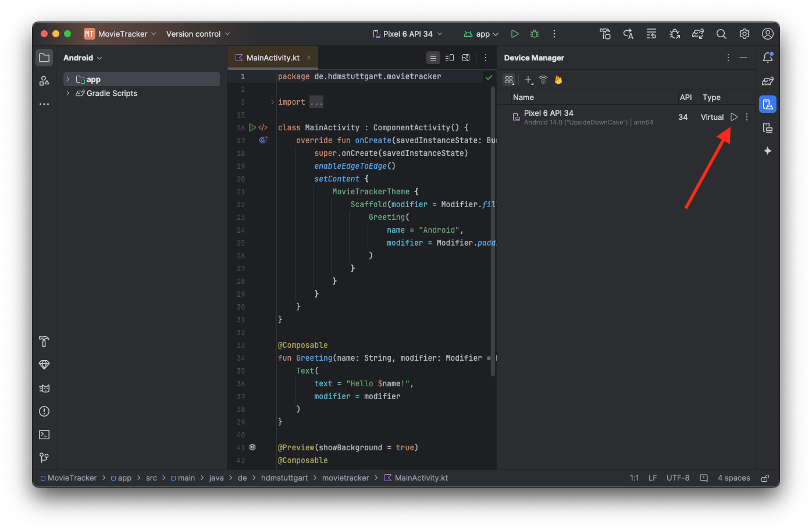The height and width of the screenshot is (530, 812).
Task: Open Build tool window hammer icon
Action: click(x=44, y=342)
